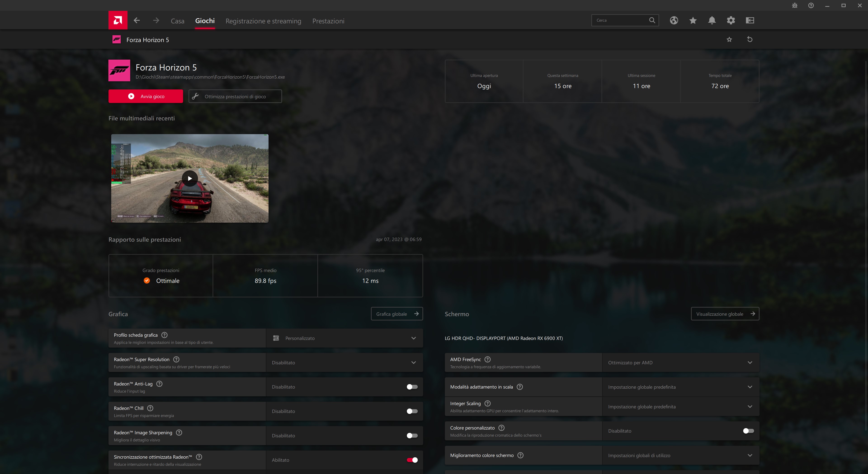
Task: Click the AMD logo home icon
Action: [x=118, y=20]
